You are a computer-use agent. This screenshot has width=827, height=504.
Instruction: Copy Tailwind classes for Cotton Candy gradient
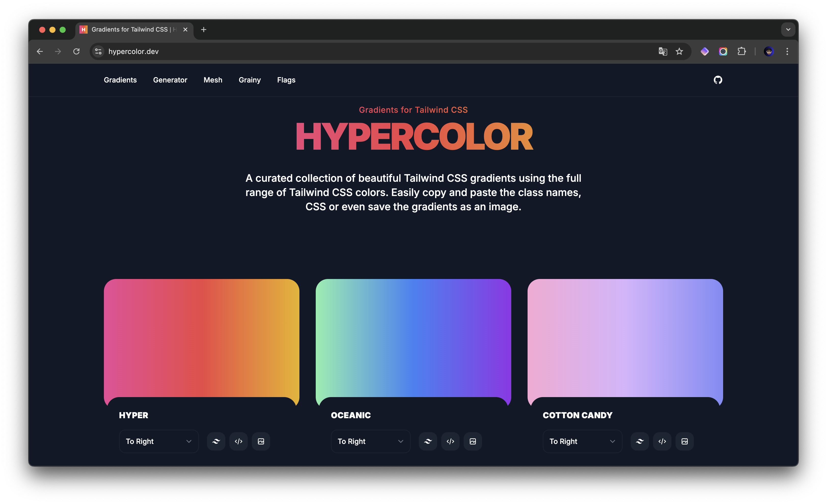(640, 441)
